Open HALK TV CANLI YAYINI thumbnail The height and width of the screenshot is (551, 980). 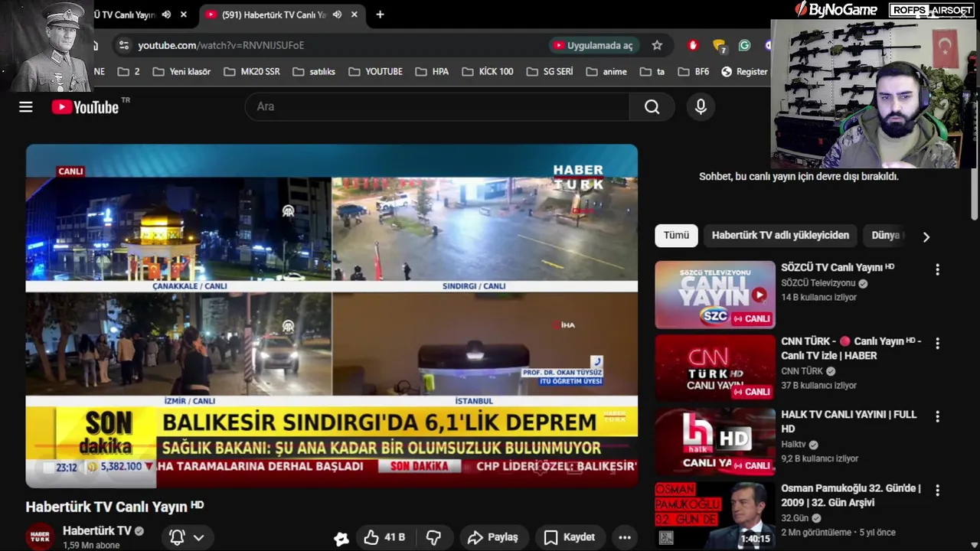tap(715, 442)
